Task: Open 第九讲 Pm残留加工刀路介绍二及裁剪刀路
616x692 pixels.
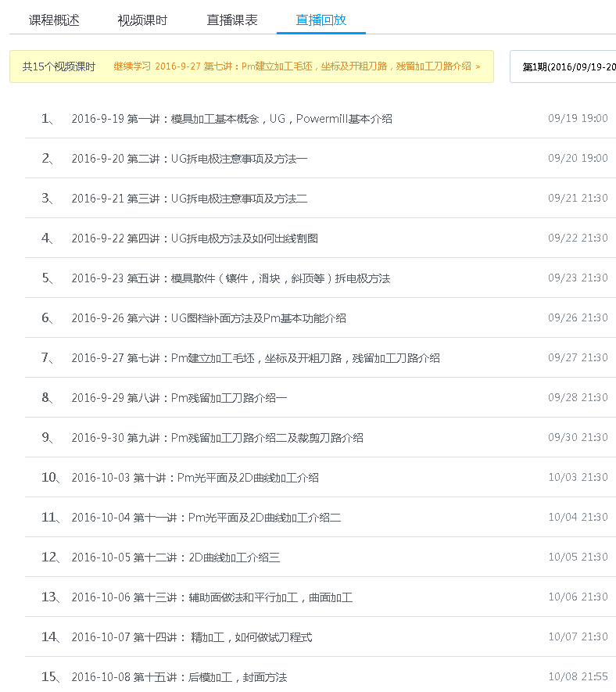Action: click(x=217, y=438)
